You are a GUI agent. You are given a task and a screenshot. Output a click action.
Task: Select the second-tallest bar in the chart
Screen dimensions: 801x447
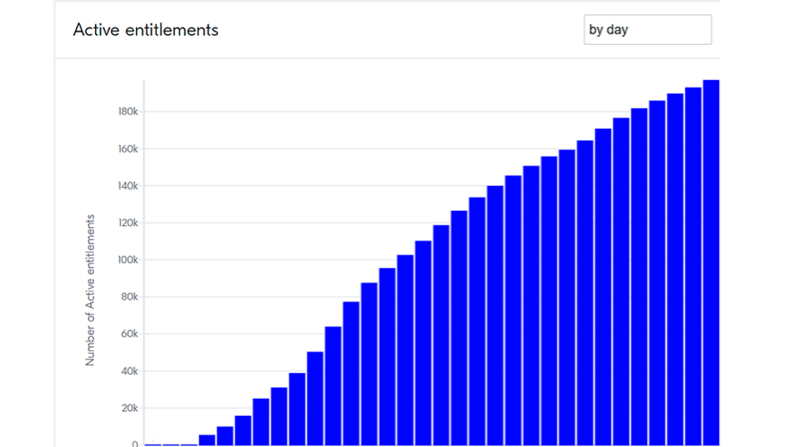693,266
